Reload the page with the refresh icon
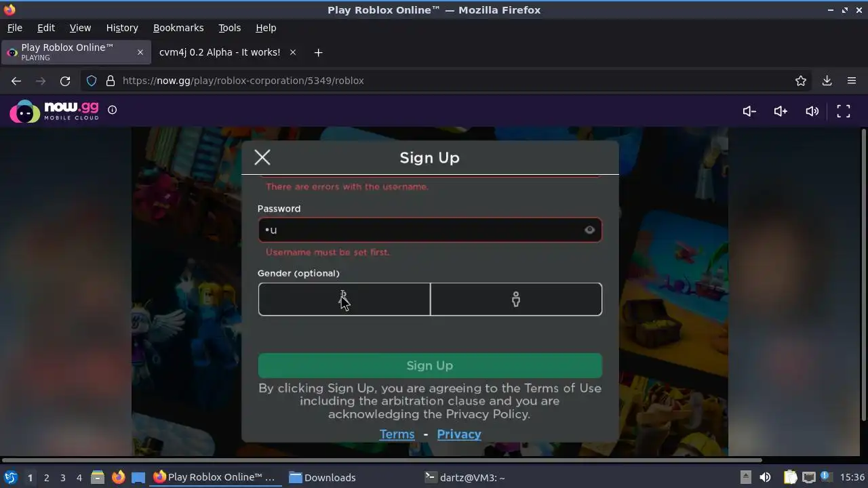The image size is (868, 488). [65, 81]
